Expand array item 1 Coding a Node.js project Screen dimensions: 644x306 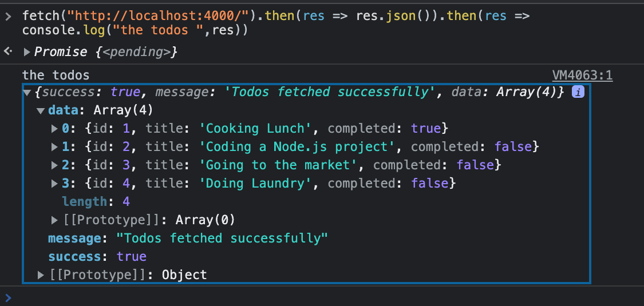54,147
